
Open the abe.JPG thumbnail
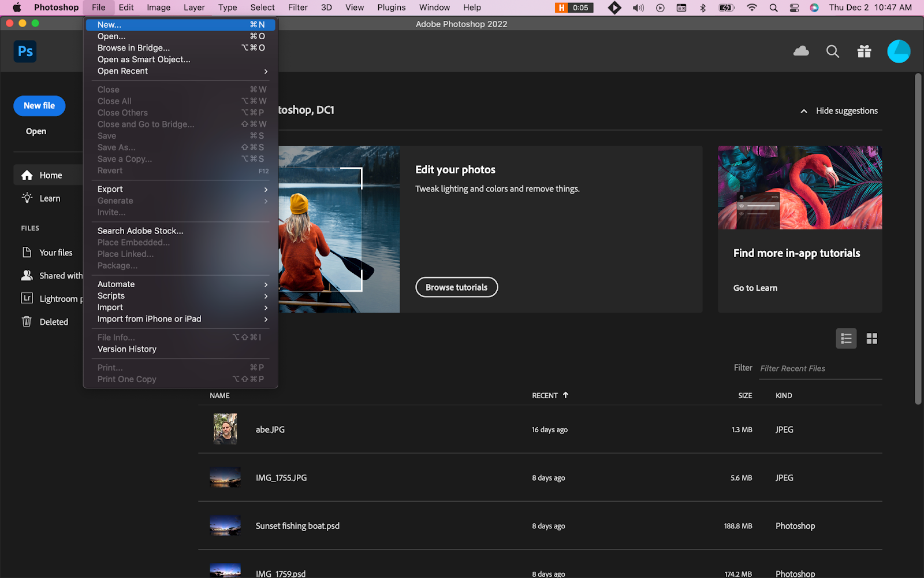(x=225, y=429)
